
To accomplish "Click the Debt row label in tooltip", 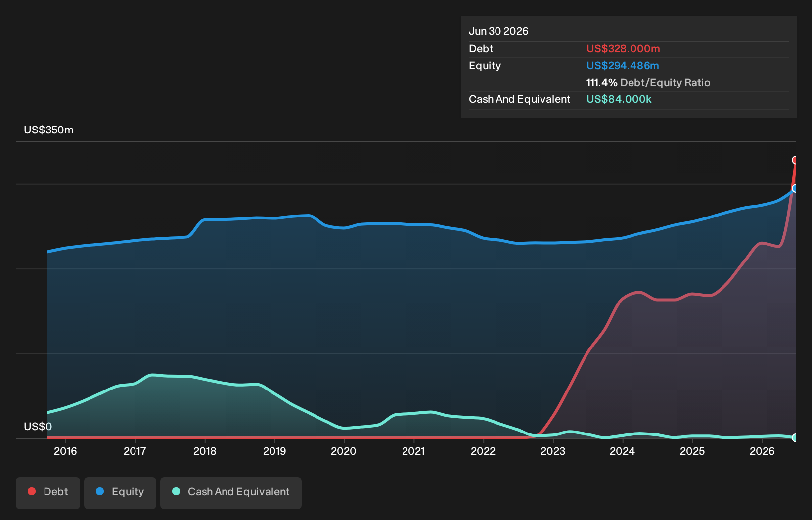I will point(481,49).
